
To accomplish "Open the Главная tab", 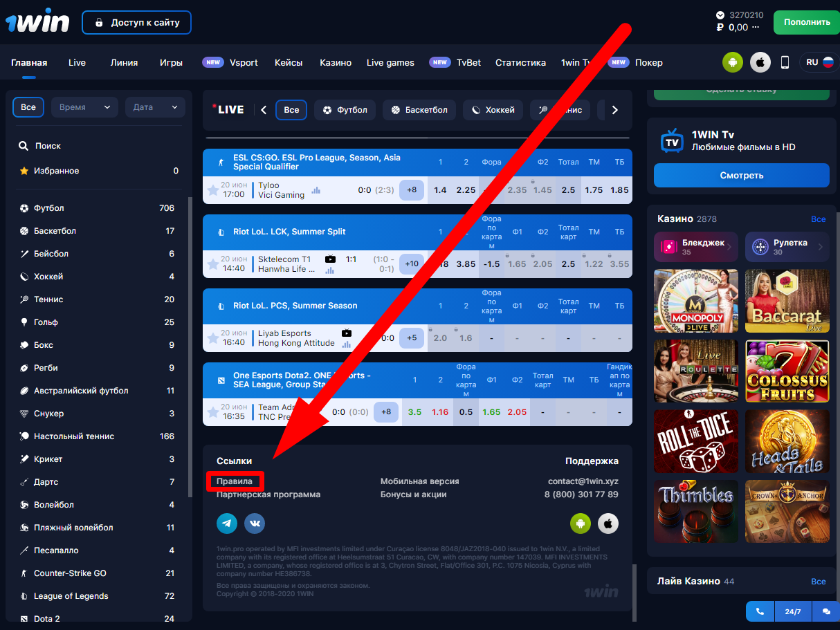I will click(x=29, y=62).
